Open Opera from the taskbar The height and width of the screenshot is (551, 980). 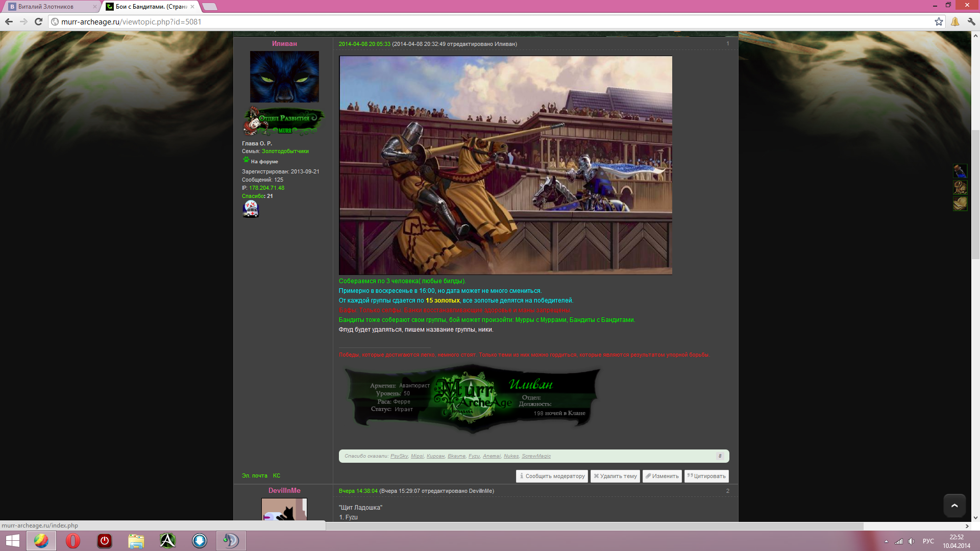(73, 541)
